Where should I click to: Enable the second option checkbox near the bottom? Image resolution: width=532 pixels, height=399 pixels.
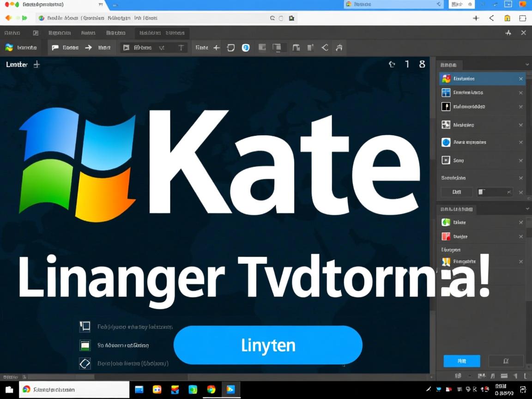click(x=85, y=345)
